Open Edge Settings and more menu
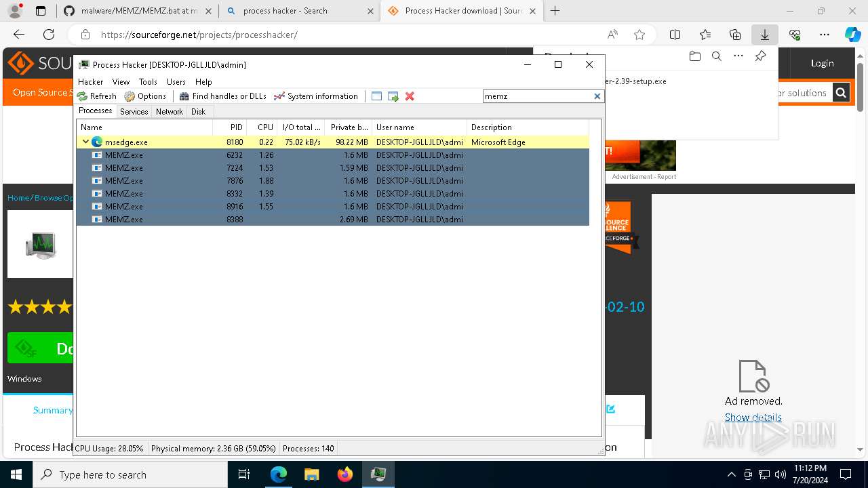The width and height of the screenshot is (868, 488). 825,35
